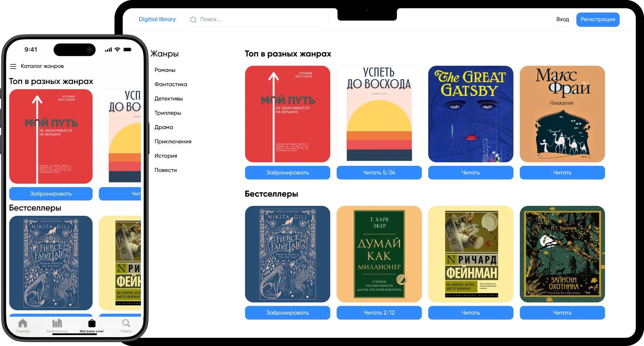Open the Мой путь book cover on tablet

pyautogui.click(x=288, y=114)
